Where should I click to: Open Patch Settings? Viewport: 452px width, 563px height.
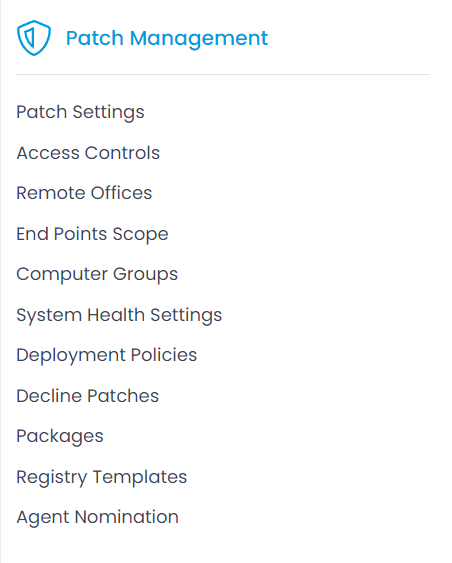coord(80,112)
